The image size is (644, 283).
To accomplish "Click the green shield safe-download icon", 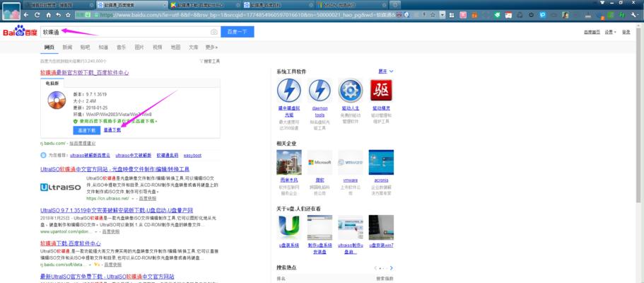I will pos(75,122).
